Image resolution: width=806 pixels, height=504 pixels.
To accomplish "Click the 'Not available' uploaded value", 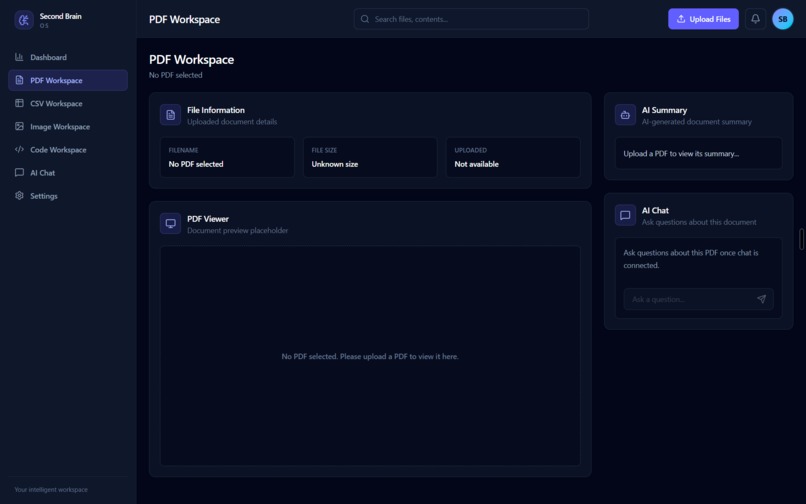I will [x=477, y=164].
